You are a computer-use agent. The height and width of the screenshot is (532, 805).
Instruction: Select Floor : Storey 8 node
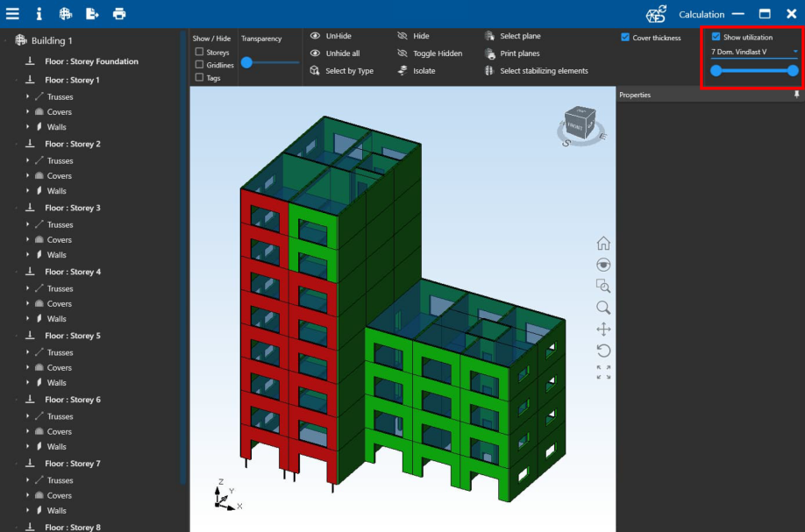pyautogui.click(x=73, y=527)
